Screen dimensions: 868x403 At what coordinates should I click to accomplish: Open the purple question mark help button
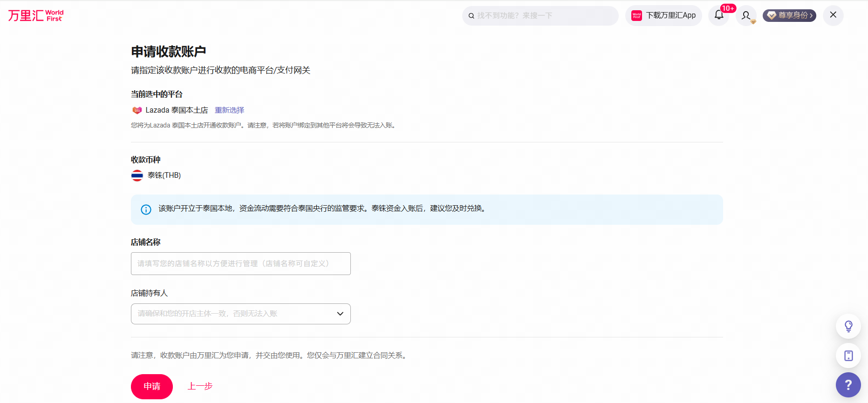coord(848,385)
